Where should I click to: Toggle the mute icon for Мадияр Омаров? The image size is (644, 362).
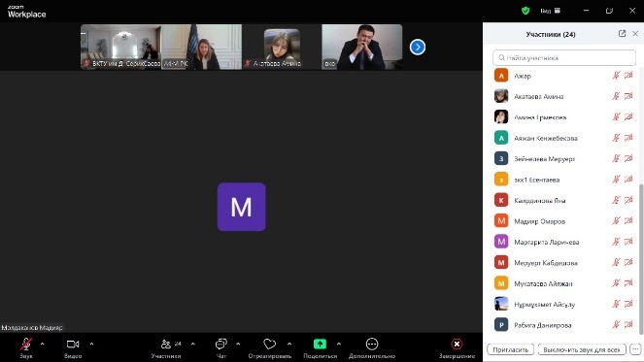click(x=616, y=221)
